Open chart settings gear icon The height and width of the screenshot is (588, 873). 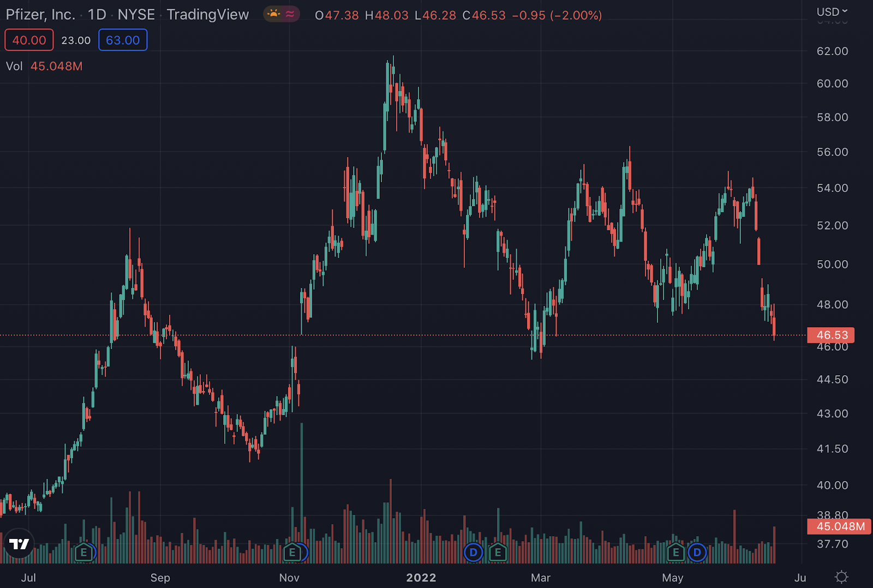pos(842,577)
